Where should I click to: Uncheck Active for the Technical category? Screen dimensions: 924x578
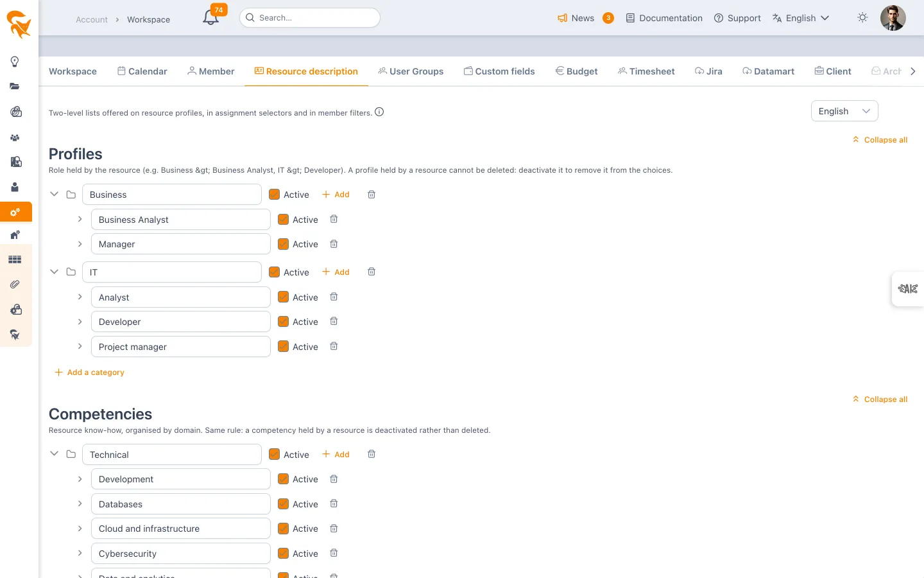click(274, 455)
